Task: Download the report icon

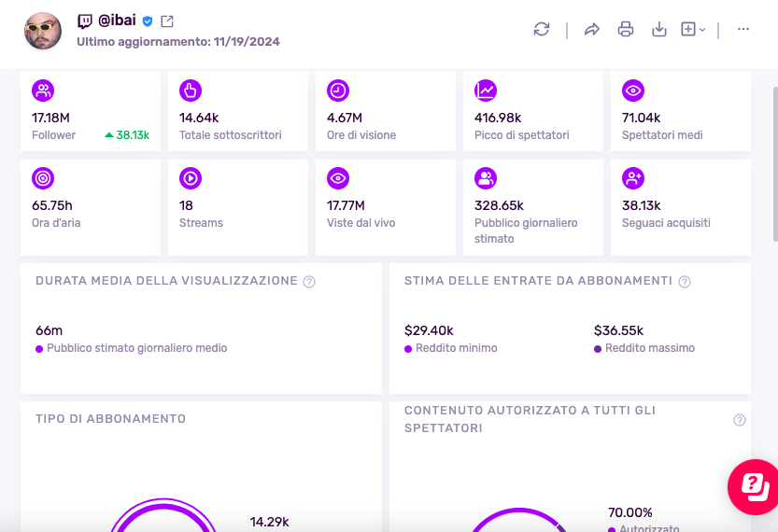Action: (x=659, y=29)
